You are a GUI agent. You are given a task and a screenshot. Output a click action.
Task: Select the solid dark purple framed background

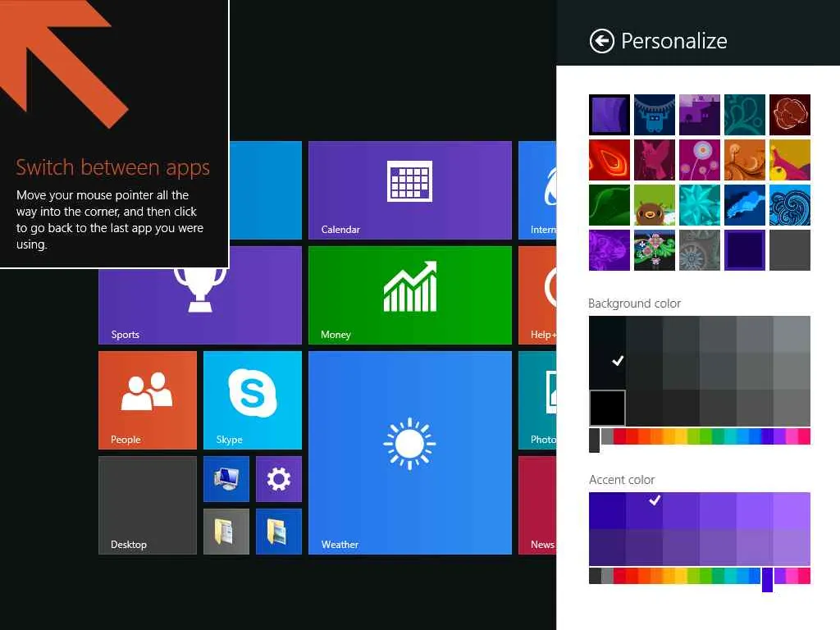click(744, 250)
